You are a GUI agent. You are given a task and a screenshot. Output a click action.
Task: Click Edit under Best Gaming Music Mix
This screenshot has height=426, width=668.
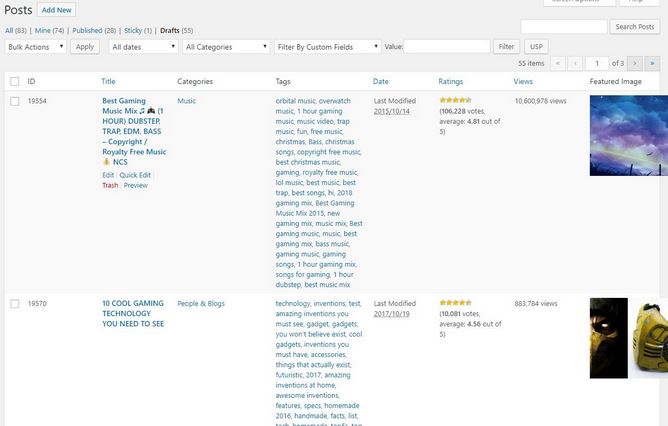pyautogui.click(x=108, y=175)
